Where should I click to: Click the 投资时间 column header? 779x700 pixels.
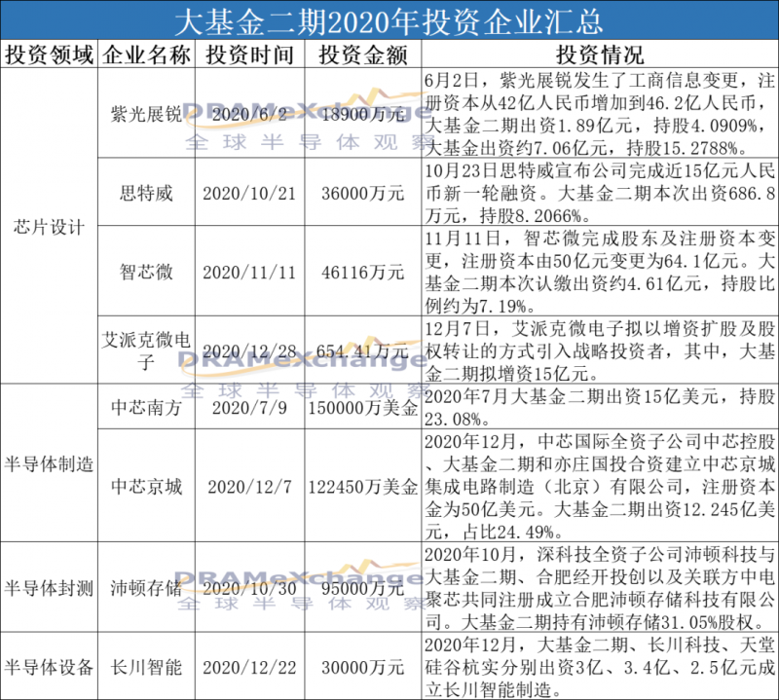246,55
